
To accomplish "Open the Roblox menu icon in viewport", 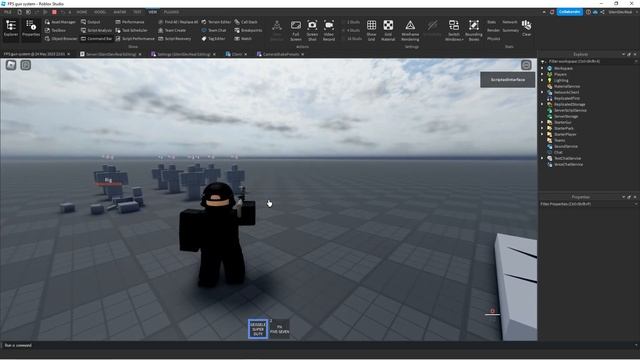I will (11, 65).
